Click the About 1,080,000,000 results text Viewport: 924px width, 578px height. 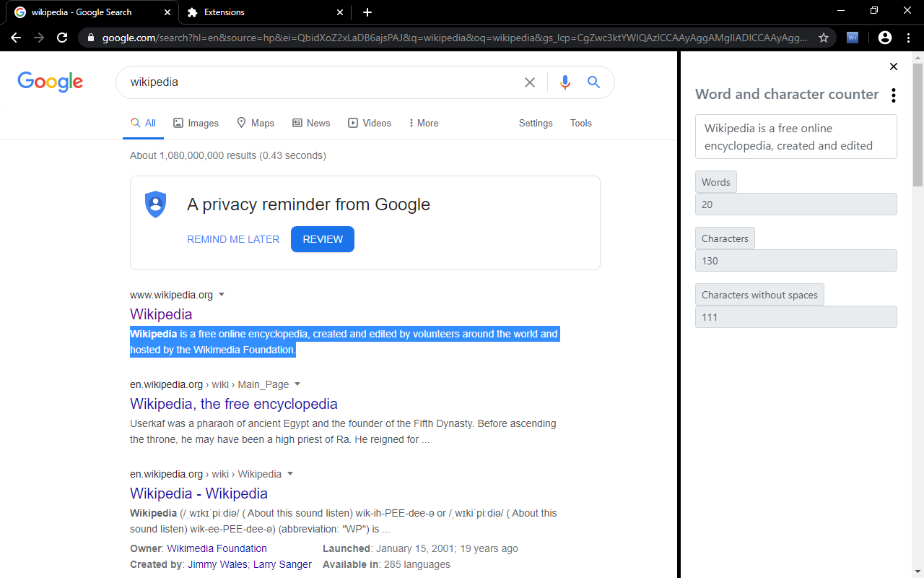point(228,155)
